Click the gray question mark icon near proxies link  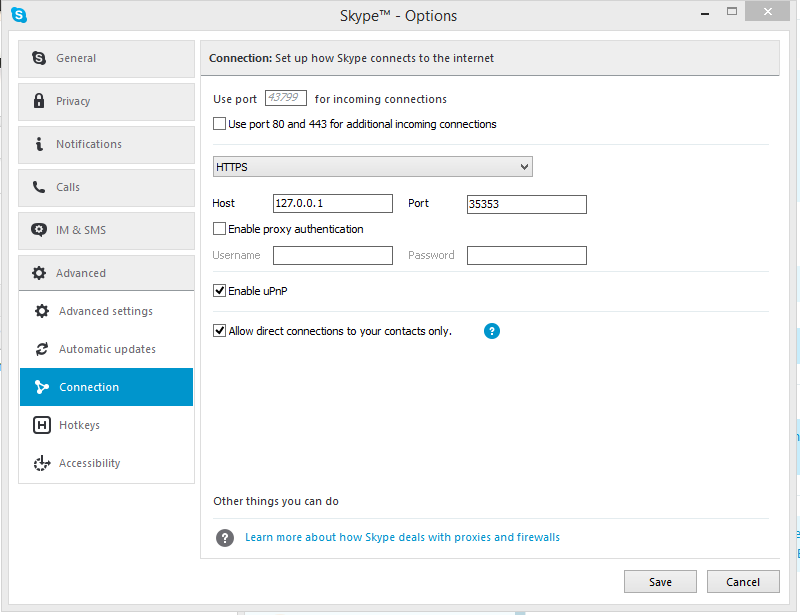pyautogui.click(x=225, y=537)
